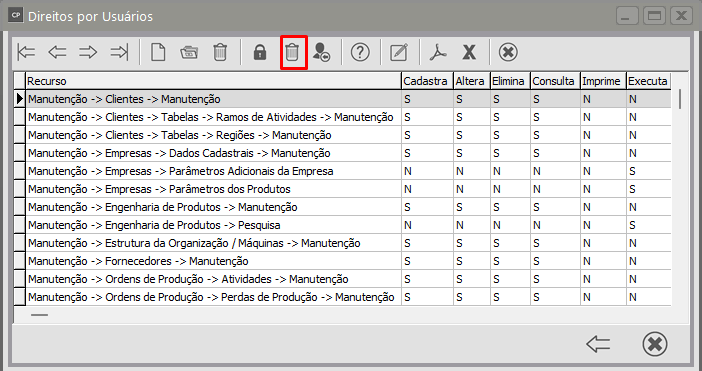This screenshot has width=702, height=371.
Task: Click the bottom circled X close button
Action: coord(655,344)
